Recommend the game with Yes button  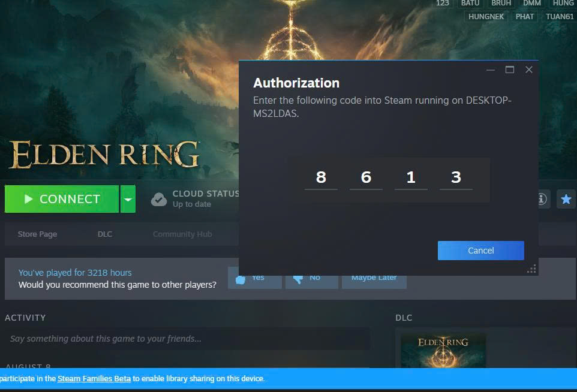(x=255, y=279)
